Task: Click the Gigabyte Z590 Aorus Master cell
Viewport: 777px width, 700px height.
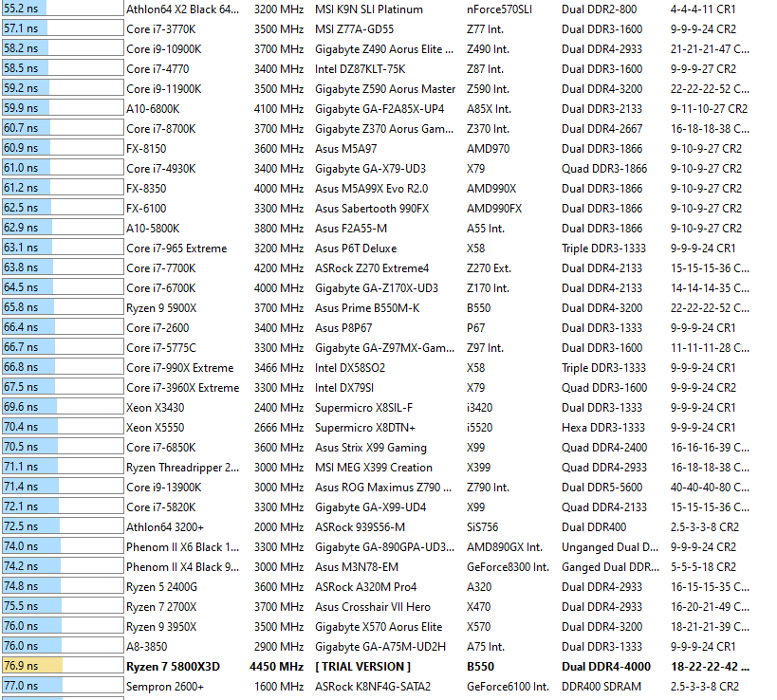Action: (x=385, y=89)
